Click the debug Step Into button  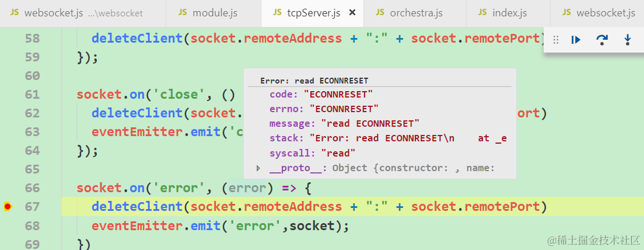(x=627, y=40)
